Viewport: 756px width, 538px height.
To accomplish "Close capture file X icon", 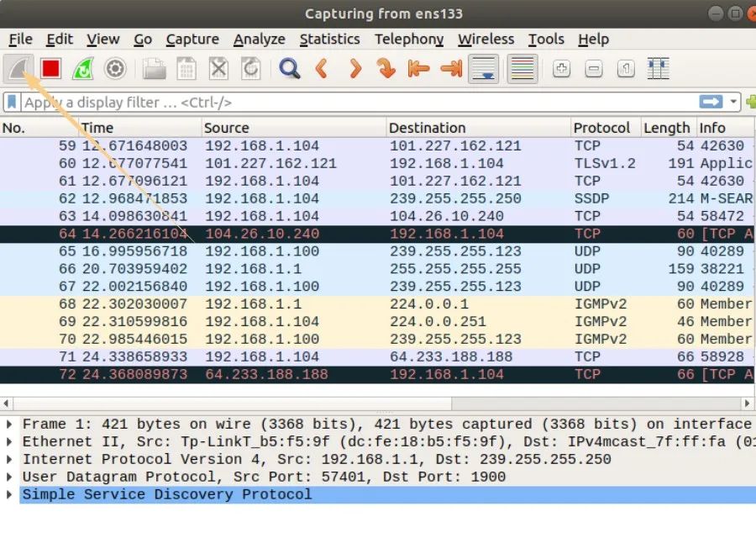I will point(218,69).
